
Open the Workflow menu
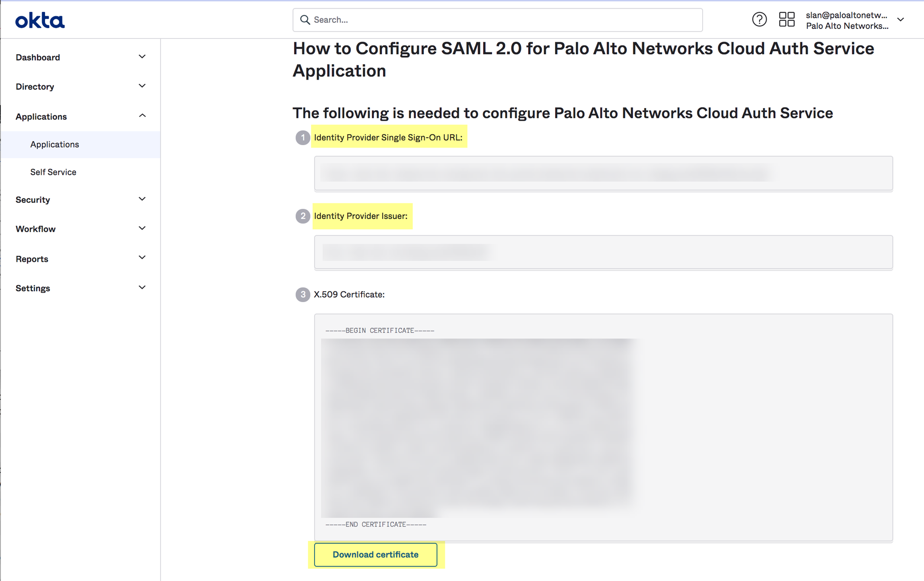click(80, 229)
